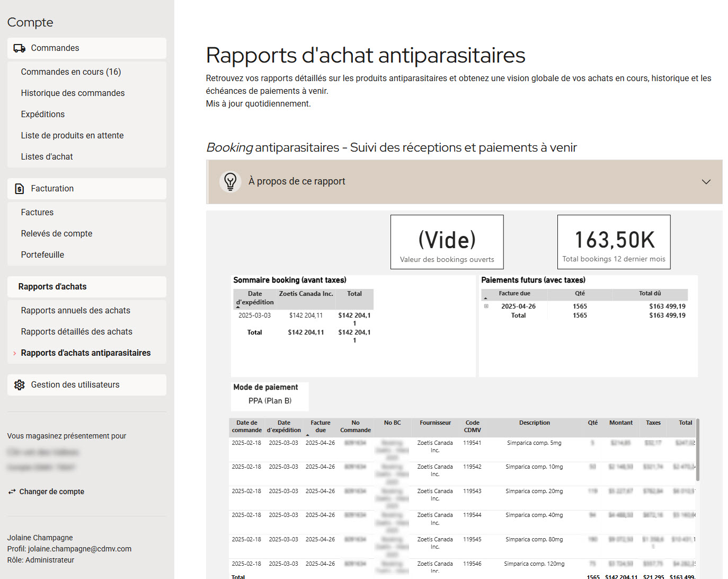Click the swap arrows icon beside Changer de compte

tap(12, 492)
